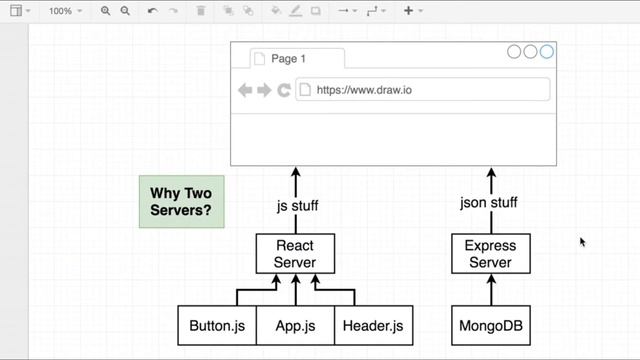
Task: Click the mockup browser reload icon
Action: 284,90
